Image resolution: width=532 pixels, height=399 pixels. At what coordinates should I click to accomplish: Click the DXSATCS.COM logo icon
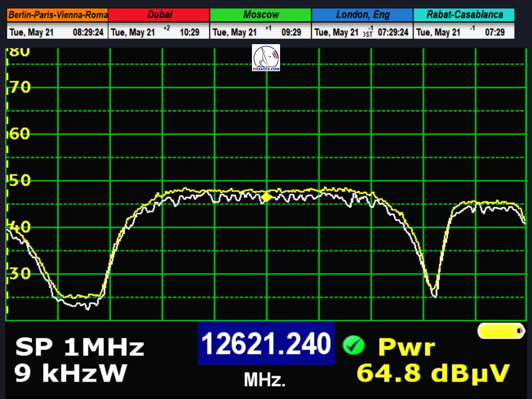coord(266,58)
